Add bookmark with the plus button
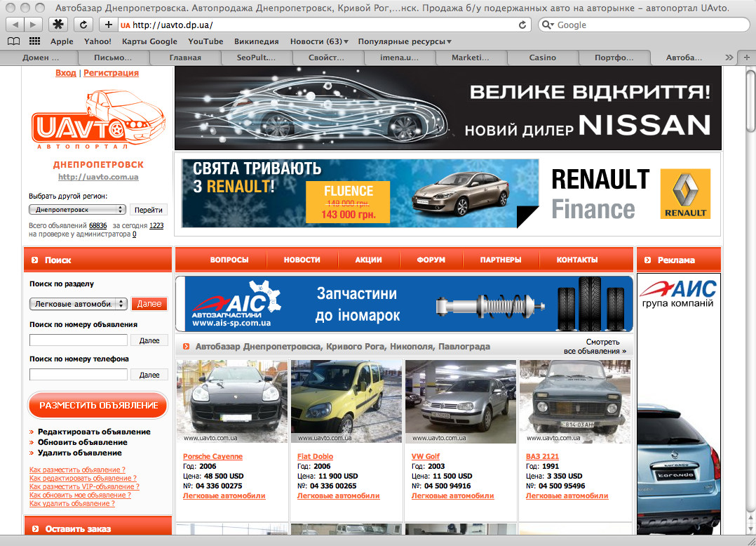 pyautogui.click(x=109, y=25)
